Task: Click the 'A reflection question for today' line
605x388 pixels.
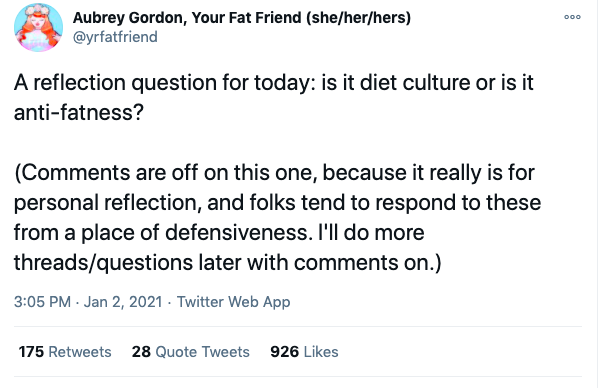Action: 274,83
